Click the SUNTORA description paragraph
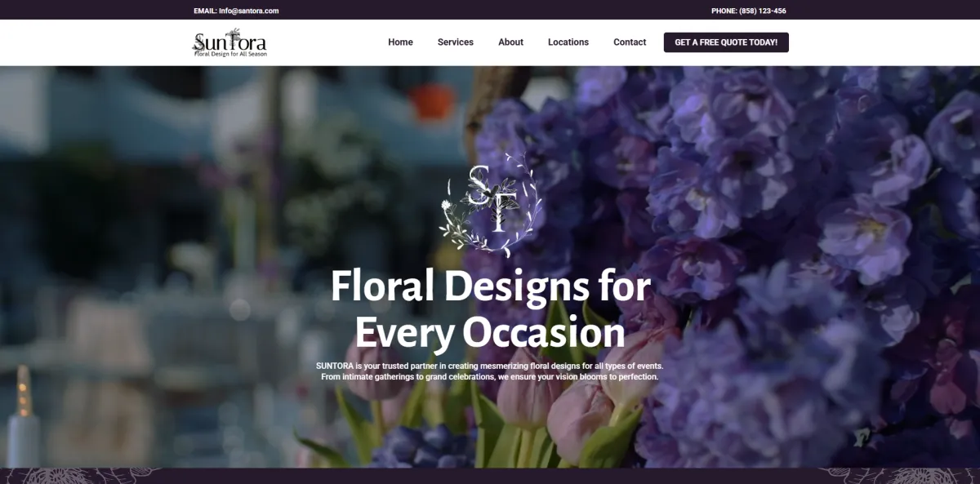The width and height of the screenshot is (980, 484). pyautogui.click(x=490, y=371)
